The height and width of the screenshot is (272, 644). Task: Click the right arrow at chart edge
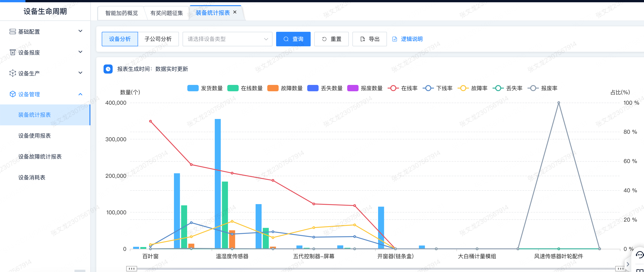pos(628,264)
